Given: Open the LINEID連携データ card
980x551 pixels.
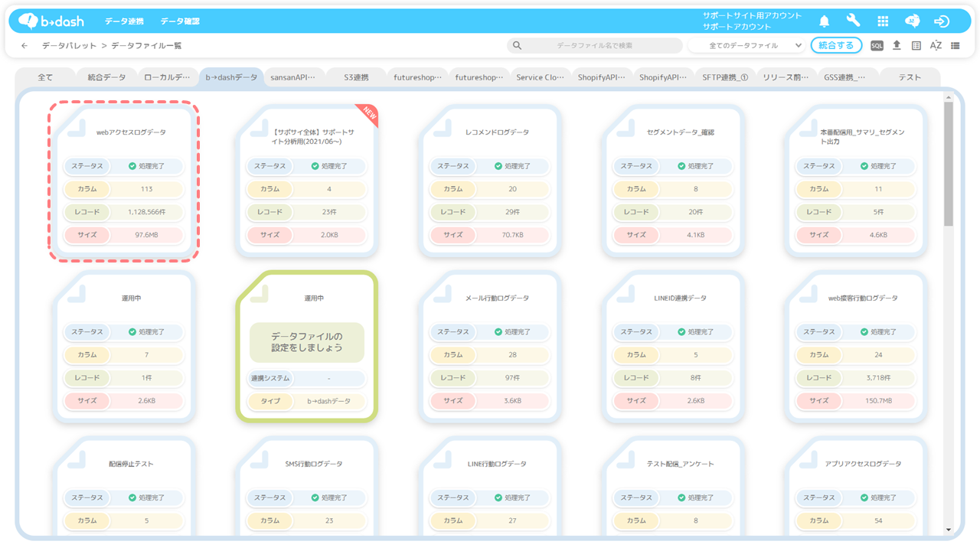Looking at the screenshot, I should pyautogui.click(x=674, y=346).
